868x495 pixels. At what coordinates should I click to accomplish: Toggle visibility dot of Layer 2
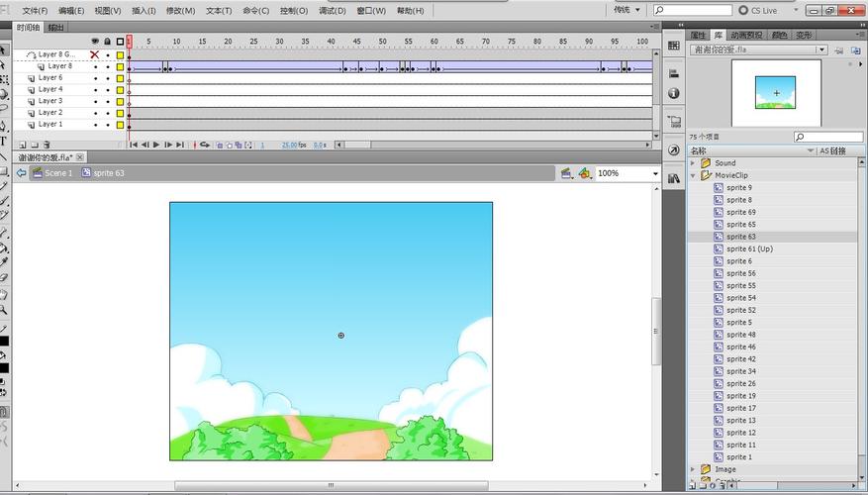95,113
